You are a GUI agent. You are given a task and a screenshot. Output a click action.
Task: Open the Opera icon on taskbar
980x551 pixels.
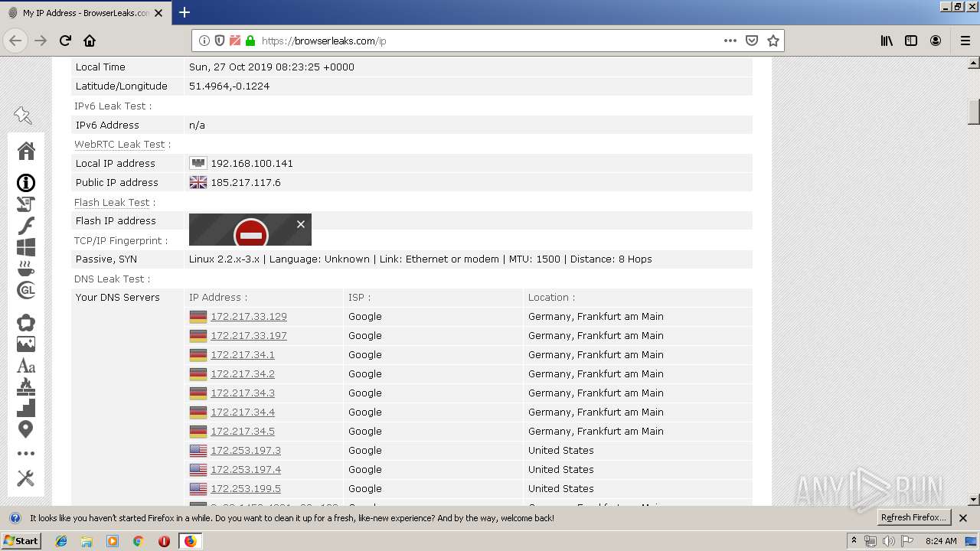click(x=164, y=541)
